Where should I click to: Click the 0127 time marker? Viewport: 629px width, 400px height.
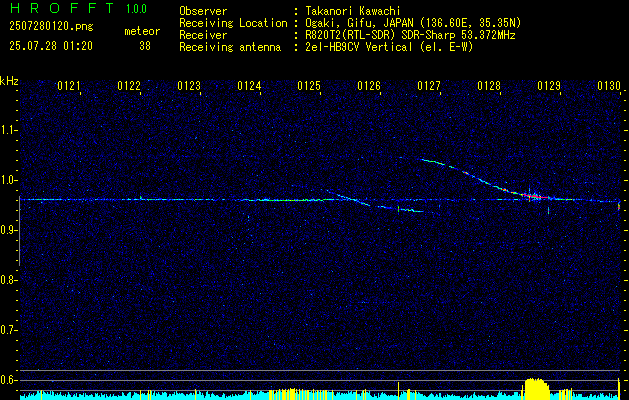click(x=429, y=86)
